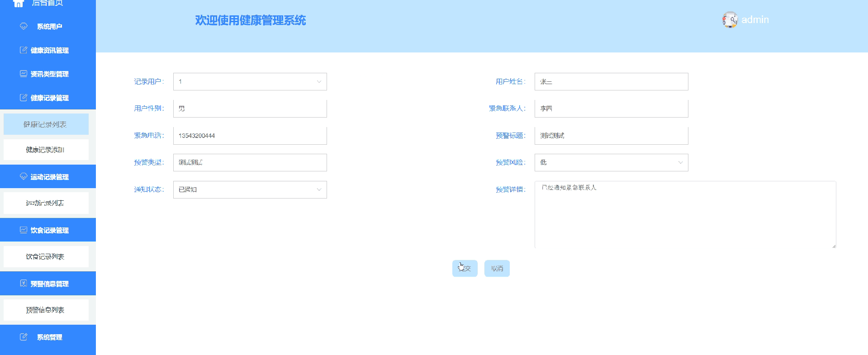The width and height of the screenshot is (868, 355).
Task: Click the chevron arrow in 预警风险 field
Action: [680, 162]
